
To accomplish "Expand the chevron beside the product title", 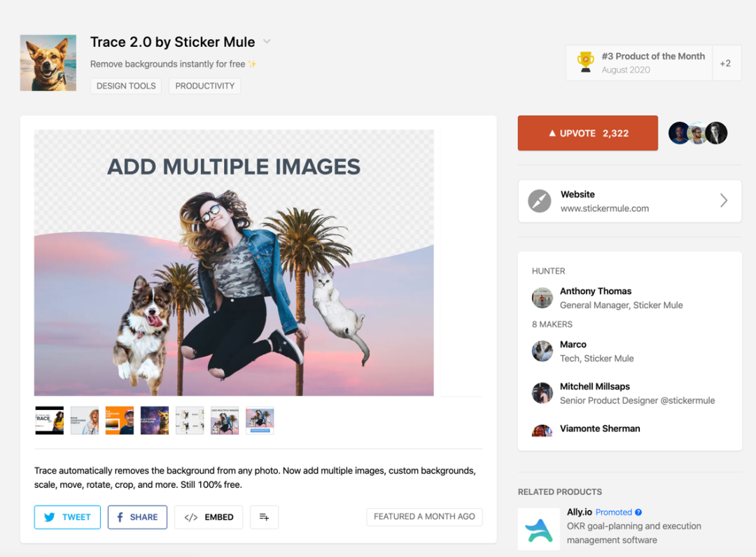I will [x=267, y=42].
